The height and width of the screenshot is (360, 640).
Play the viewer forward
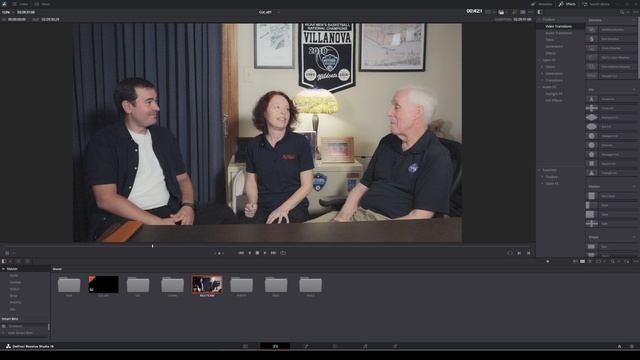(x=265, y=253)
